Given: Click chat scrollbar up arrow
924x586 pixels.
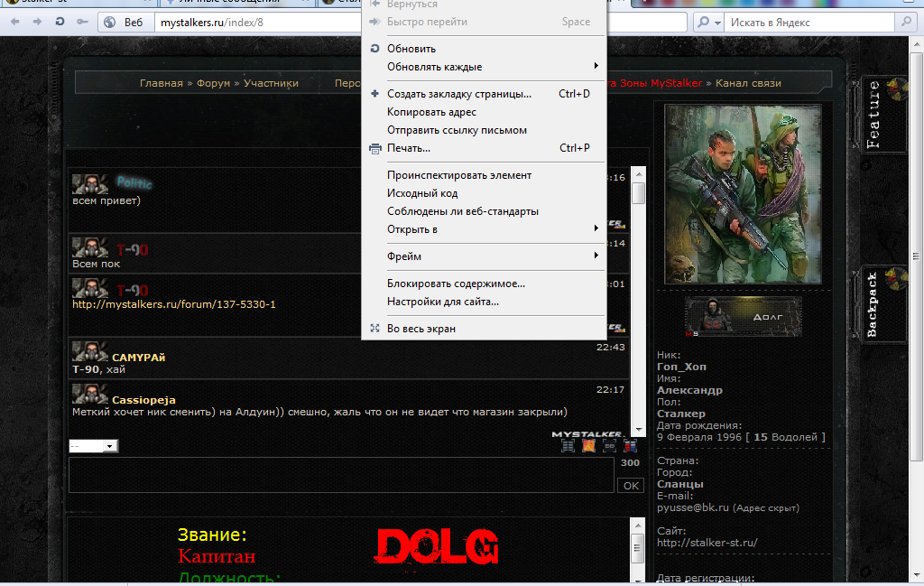Looking at the screenshot, I should [x=638, y=174].
